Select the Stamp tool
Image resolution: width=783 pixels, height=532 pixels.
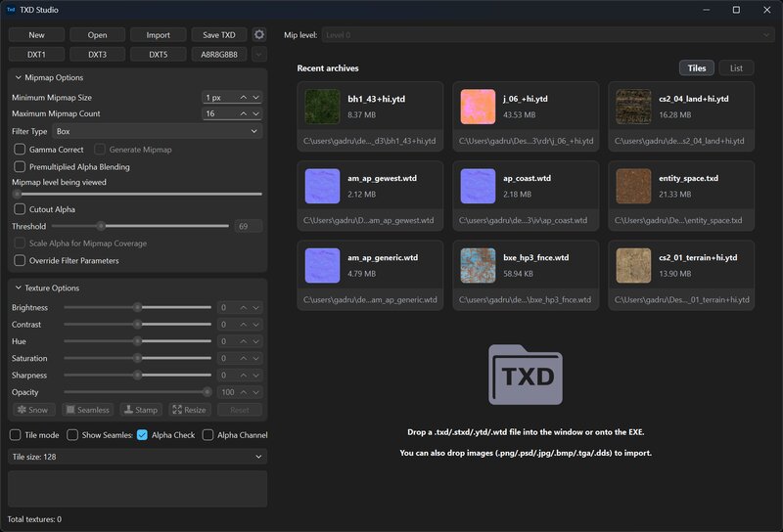click(140, 410)
